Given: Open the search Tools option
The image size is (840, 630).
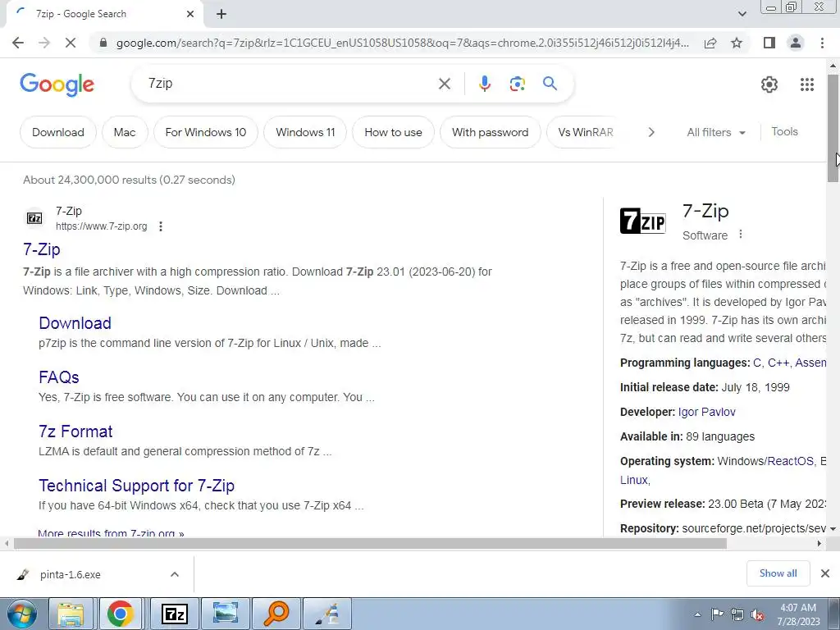Looking at the screenshot, I should point(784,132).
